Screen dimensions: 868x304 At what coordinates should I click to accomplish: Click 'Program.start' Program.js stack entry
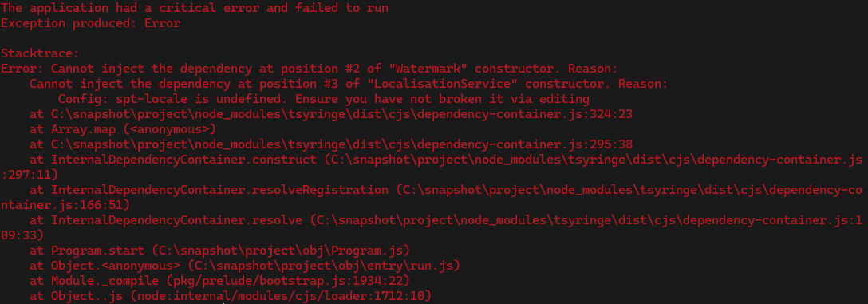pos(219,251)
